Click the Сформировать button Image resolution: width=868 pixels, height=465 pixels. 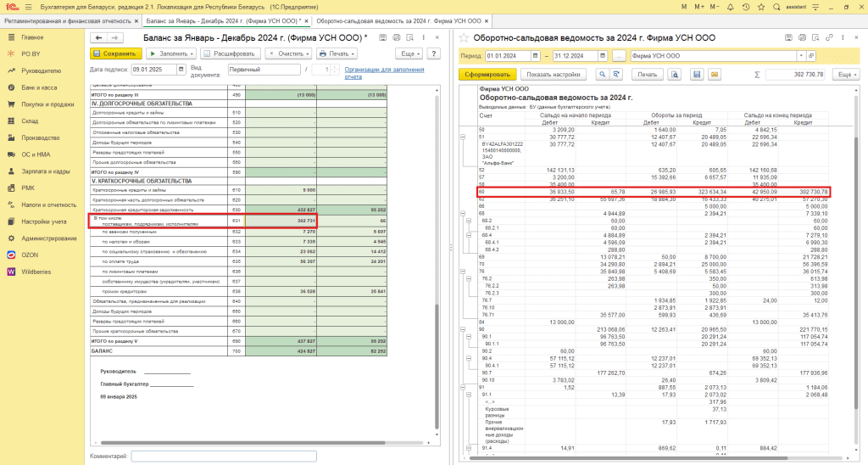[x=487, y=75]
